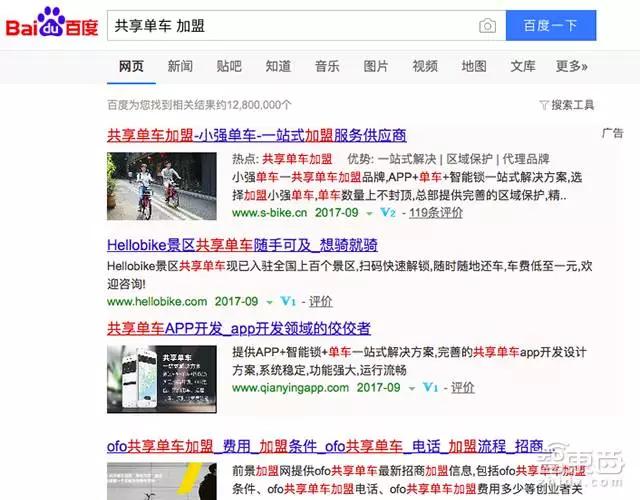Click www.qianyingapp.com URL
The width and height of the screenshot is (640, 500).
click(x=291, y=388)
